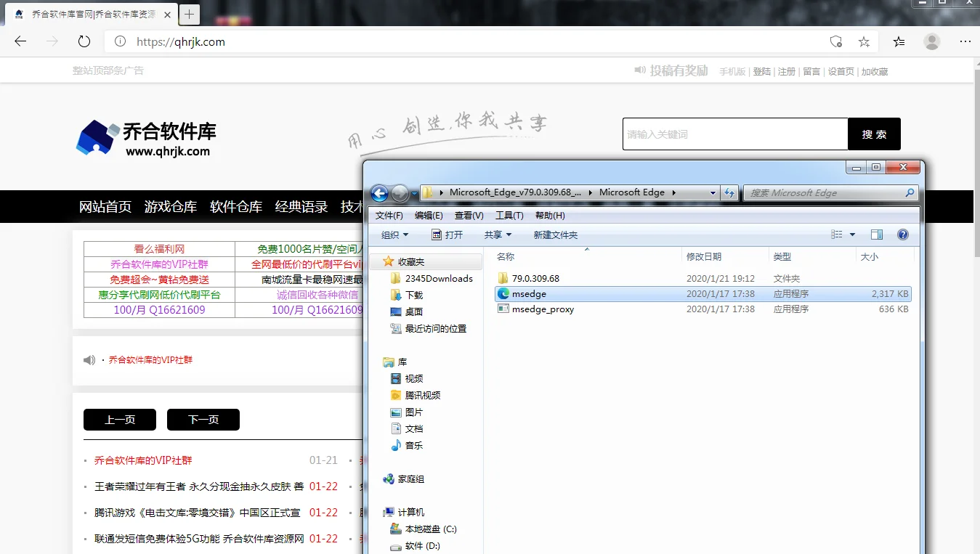The width and height of the screenshot is (980, 554).
Task: Open Edge settings and more menu
Action: tap(965, 41)
